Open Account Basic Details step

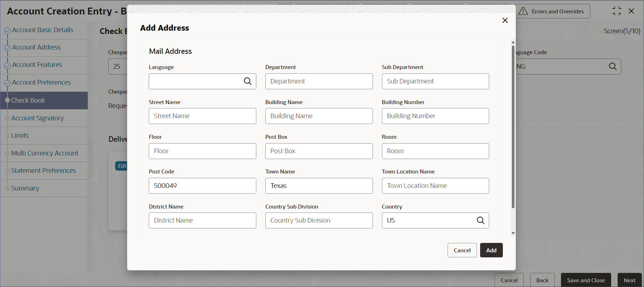(x=43, y=30)
